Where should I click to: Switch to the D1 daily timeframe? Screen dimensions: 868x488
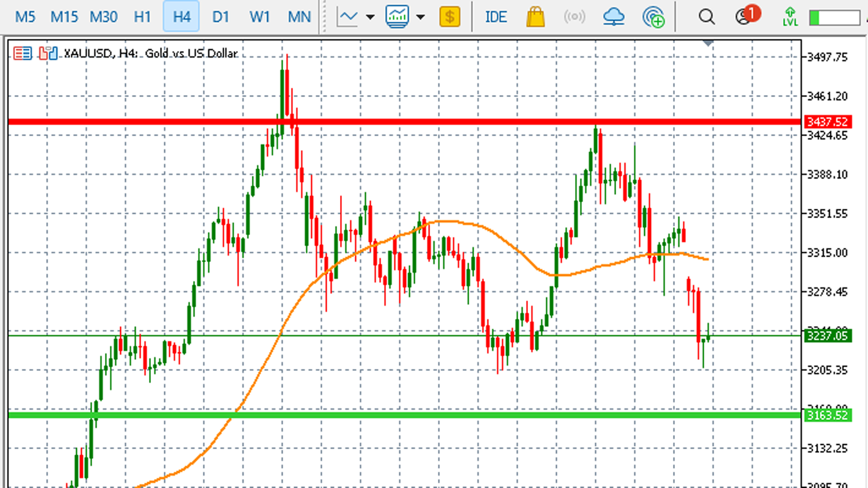point(221,17)
